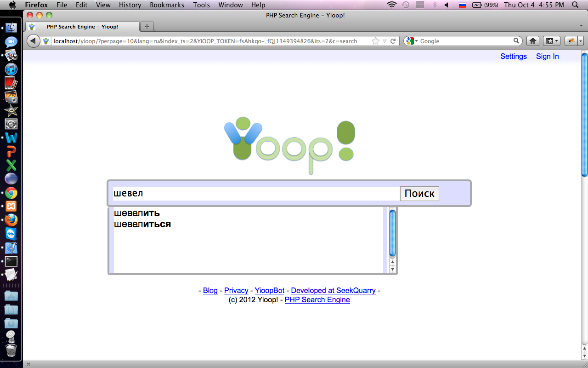Open Photo Booth from the dock
This screenshot has width=588, height=368.
tap(11, 83)
